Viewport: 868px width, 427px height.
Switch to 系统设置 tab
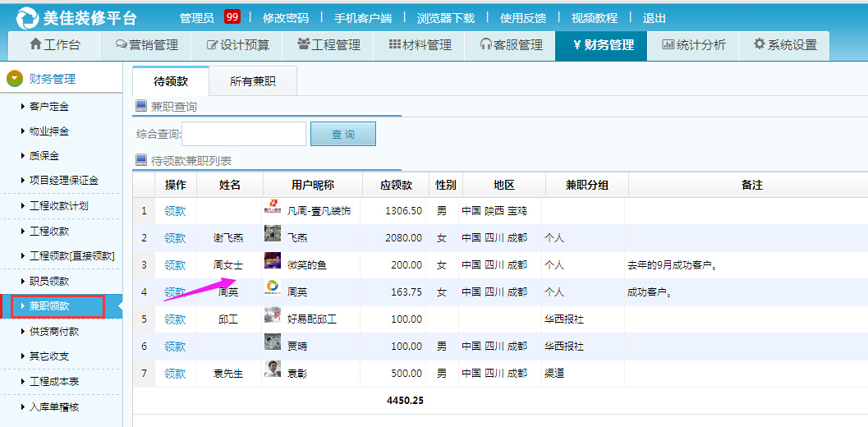784,45
